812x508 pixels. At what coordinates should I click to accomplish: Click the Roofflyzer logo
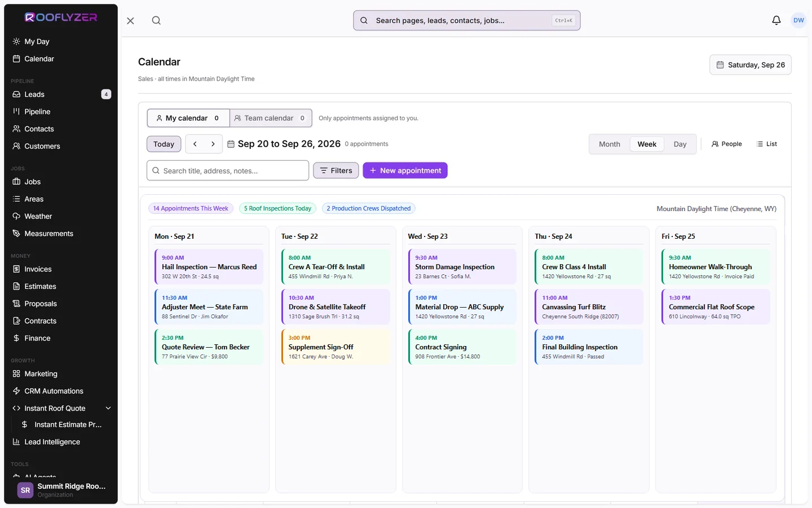coord(61,17)
